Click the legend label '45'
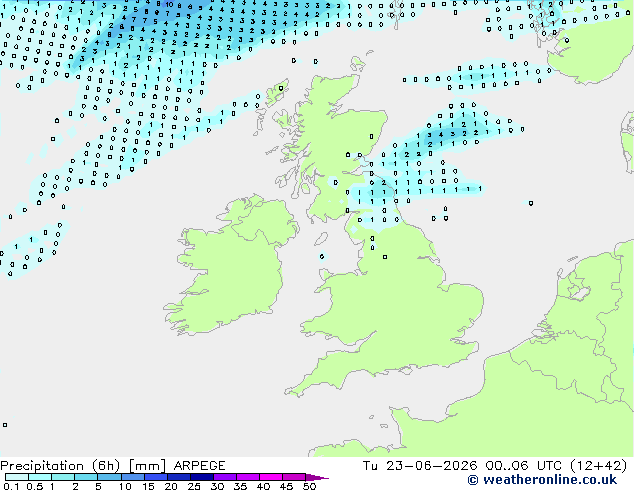The image size is (634, 490). 286,486
